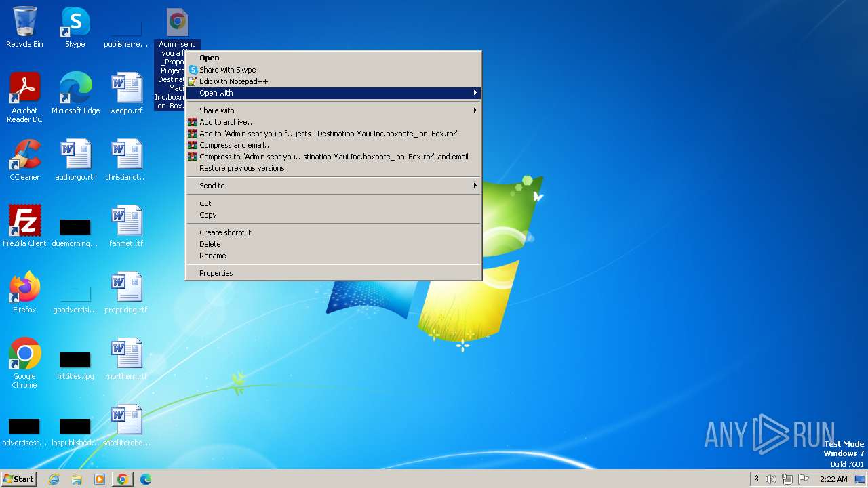Select the Microsoft Edge desktop shortcut
The height and width of the screenshot is (488, 868).
[75, 94]
